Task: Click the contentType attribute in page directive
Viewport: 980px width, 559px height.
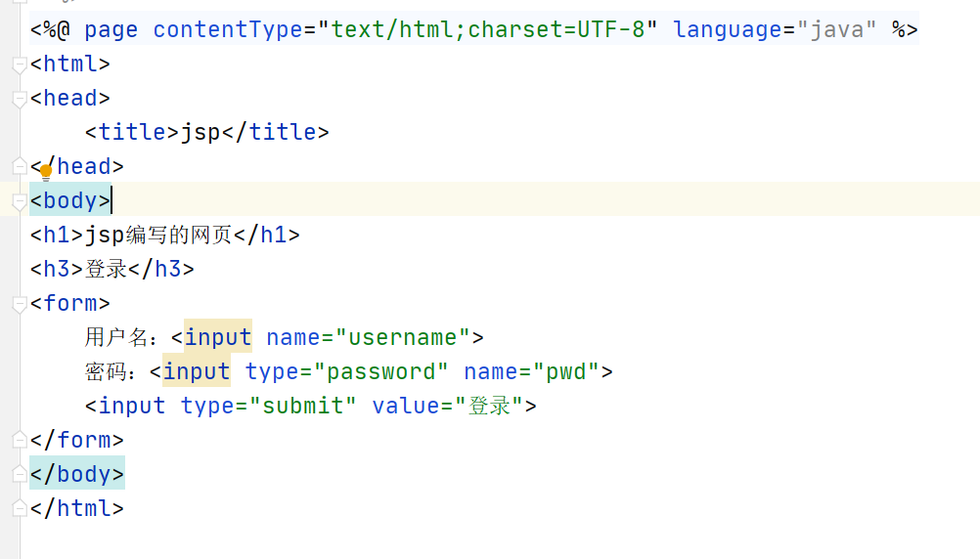Action: coord(228,29)
